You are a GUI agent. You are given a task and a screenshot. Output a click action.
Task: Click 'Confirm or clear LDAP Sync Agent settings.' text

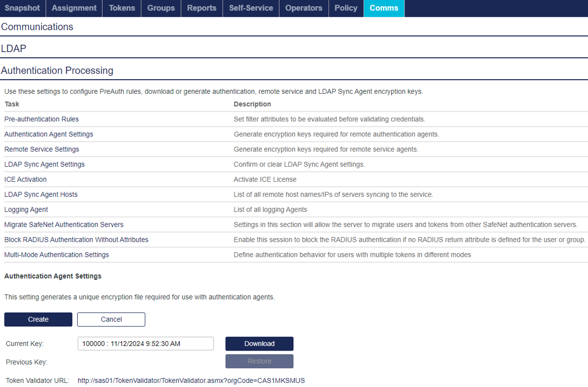coord(299,164)
